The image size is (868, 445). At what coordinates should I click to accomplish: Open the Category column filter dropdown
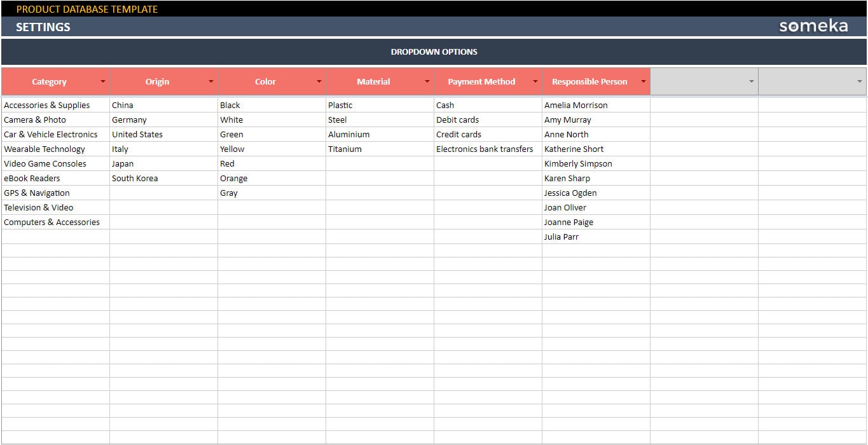point(103,81)
